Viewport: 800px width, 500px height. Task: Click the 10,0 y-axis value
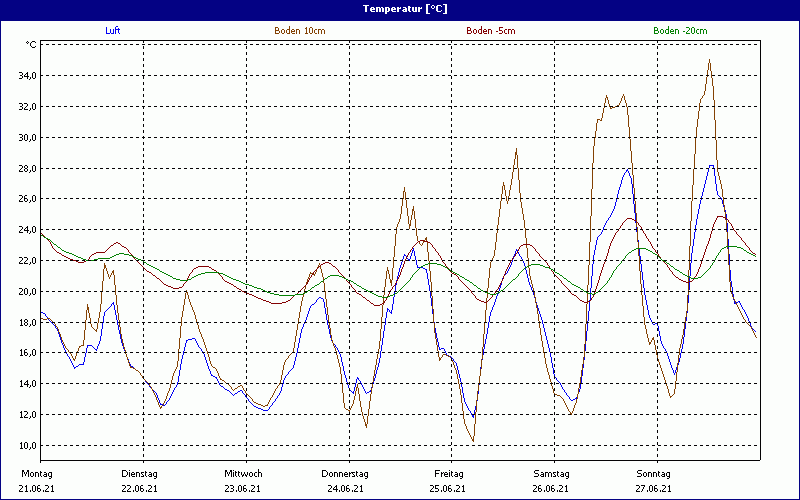click(x=27, y=445)
